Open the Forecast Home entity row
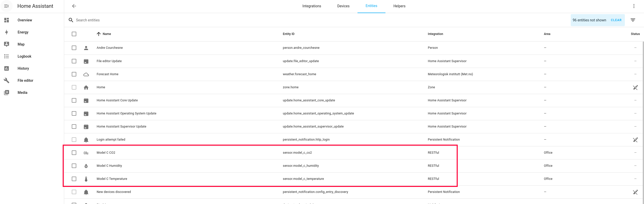Screen dimensions: 644x204 click(x=108, y=74)
